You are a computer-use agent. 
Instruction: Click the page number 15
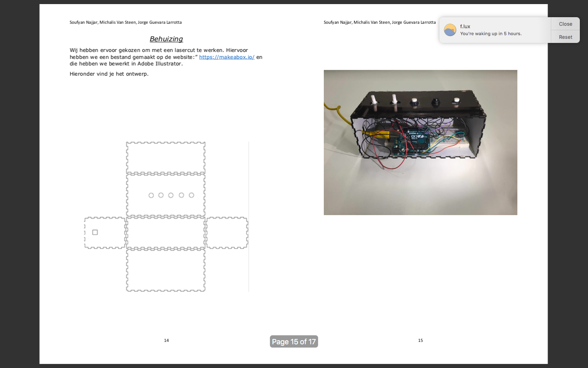(421, 340)
